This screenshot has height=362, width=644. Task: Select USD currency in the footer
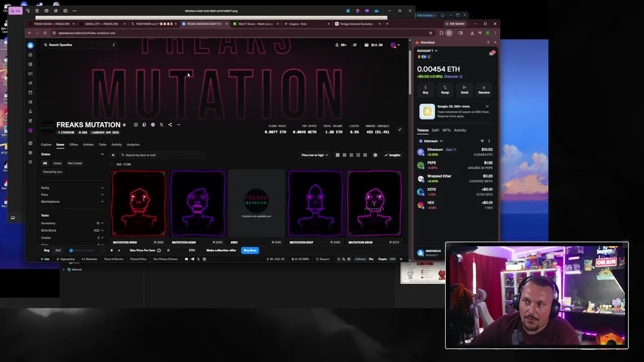pyautogui.click(x=393, y=259)
